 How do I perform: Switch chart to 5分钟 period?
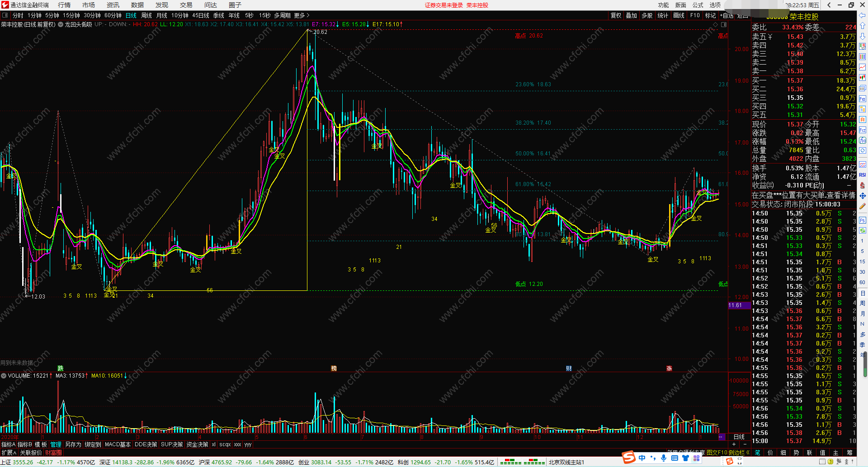[52, 15]
